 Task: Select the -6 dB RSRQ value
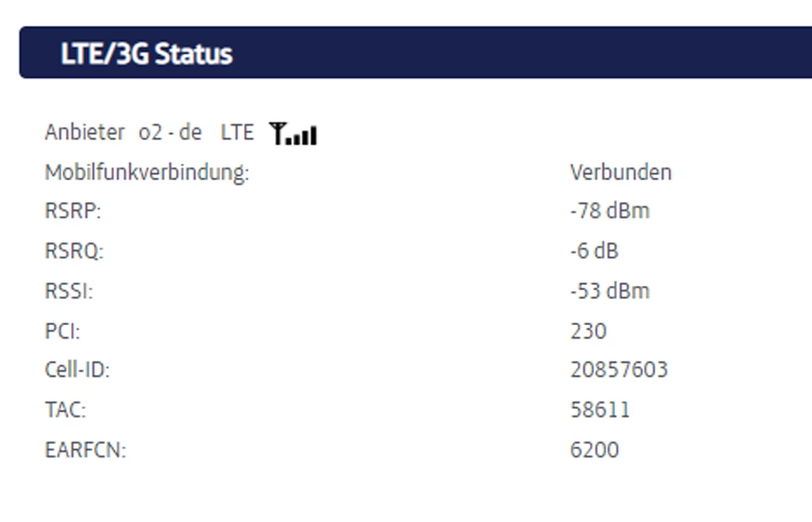tap(593, 251)
